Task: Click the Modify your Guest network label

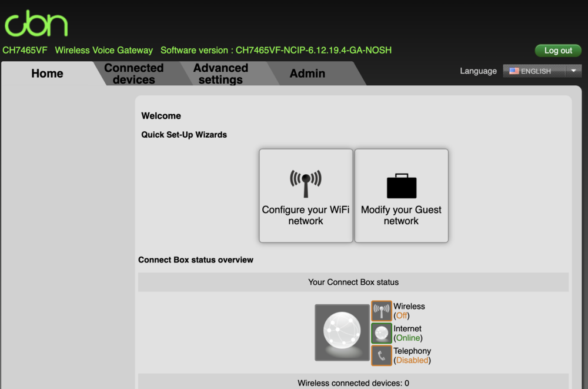Action: pos(401,215)
